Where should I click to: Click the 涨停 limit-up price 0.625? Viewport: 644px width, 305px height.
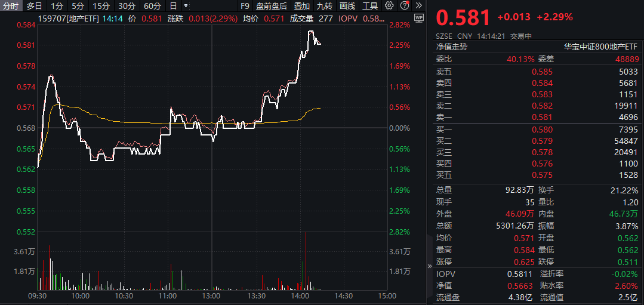pyautogui.click(x=524, y=261)
